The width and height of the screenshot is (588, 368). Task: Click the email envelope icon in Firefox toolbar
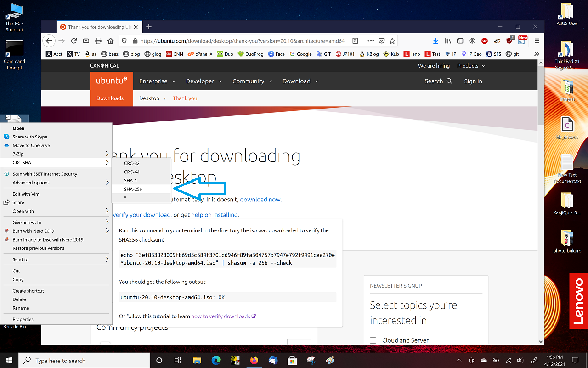86,41
